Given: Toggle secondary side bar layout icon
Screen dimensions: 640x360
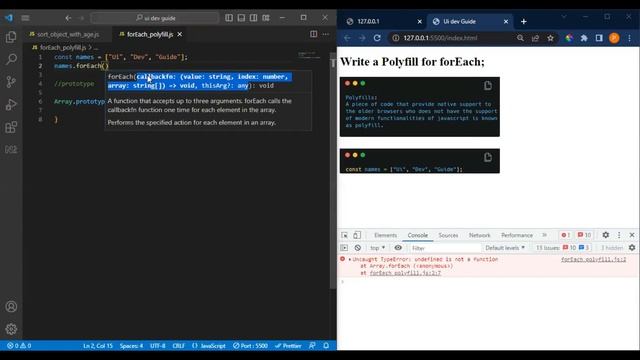Looking at the screenshot, I should click(x=253, y=18).
